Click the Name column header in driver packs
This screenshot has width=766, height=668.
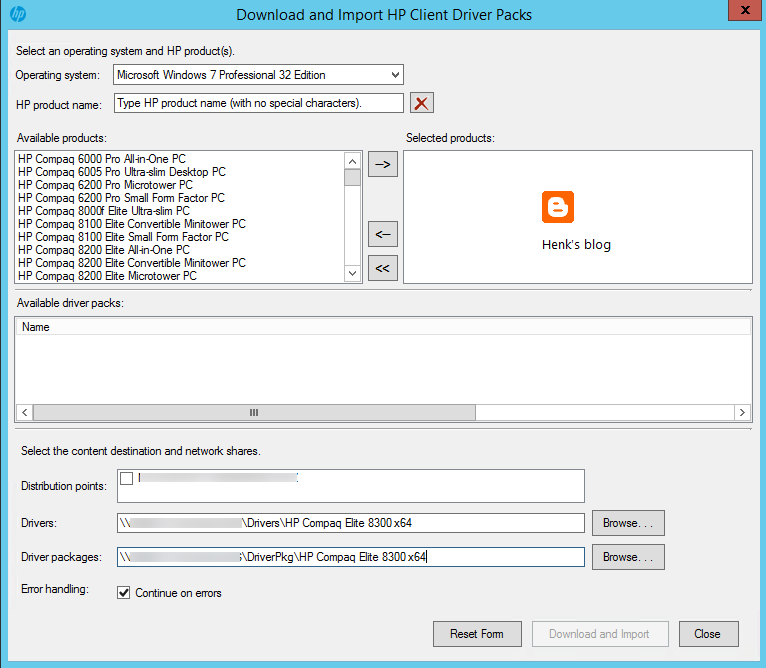[383, 327]
